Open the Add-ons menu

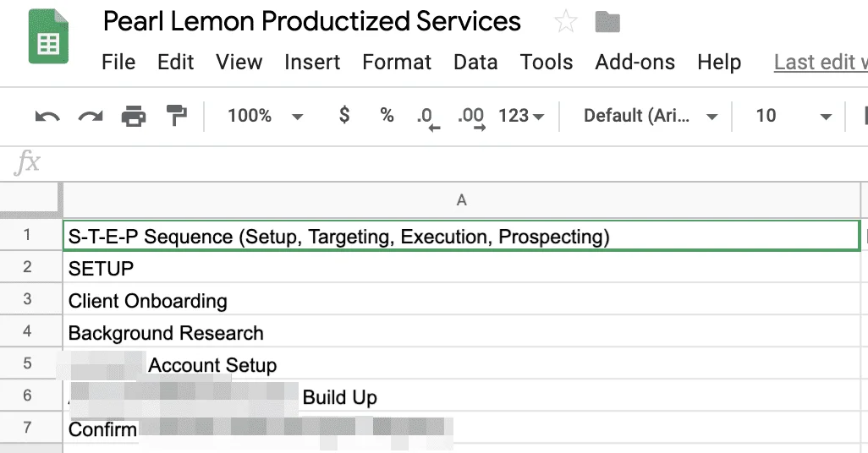click(635, 62)
